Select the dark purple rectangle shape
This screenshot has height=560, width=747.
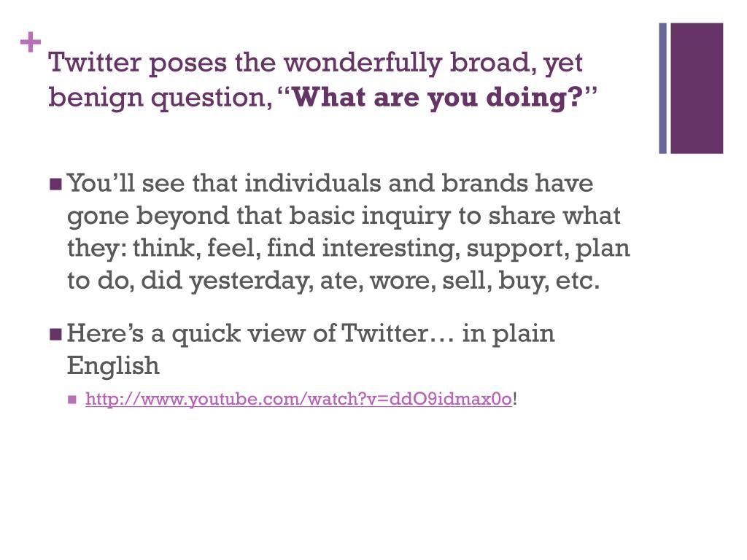pyautogui.click(x=697, y=88)
